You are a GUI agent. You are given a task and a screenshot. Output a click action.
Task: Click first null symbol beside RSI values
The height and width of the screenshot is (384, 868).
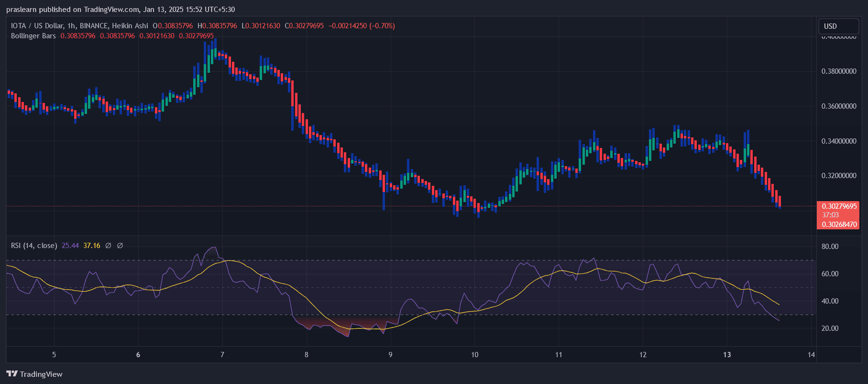[108, 246]
